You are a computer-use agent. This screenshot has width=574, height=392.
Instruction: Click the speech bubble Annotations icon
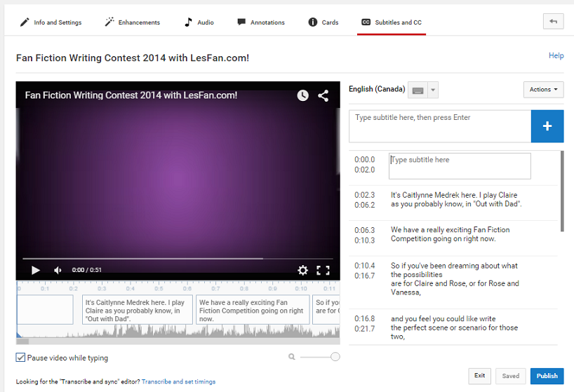(241, 22)
